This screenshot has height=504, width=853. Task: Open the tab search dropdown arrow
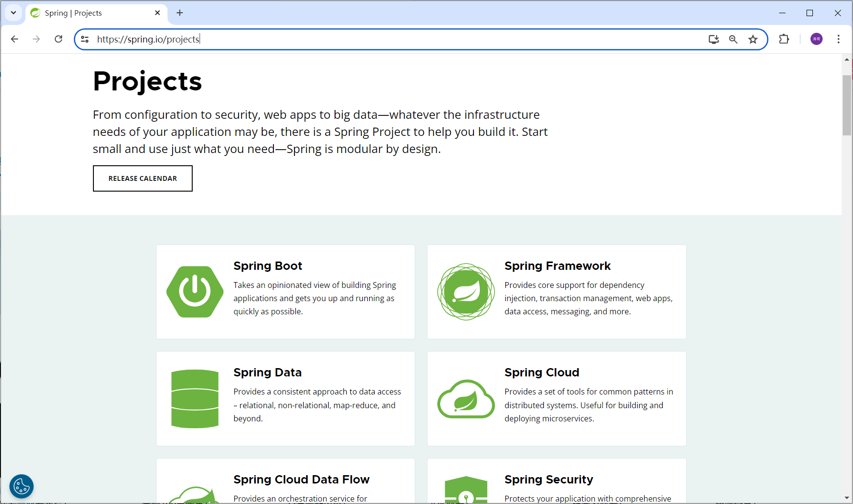[13, 13]
